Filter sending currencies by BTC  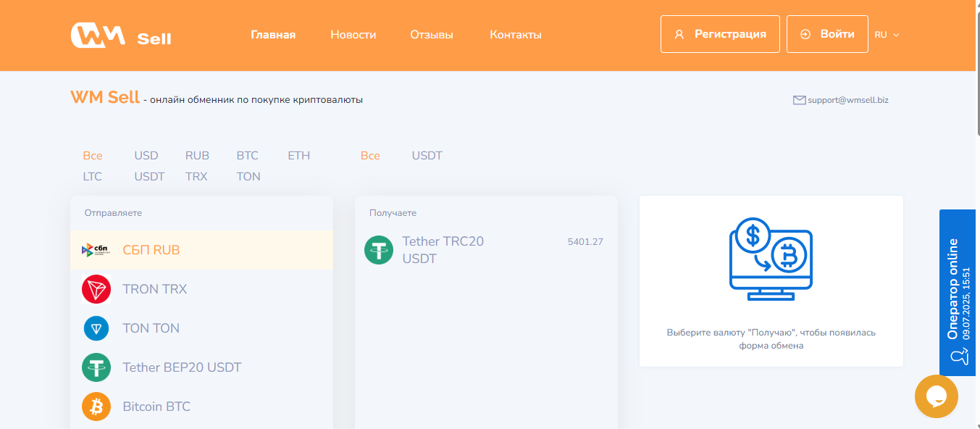point(247,156)
